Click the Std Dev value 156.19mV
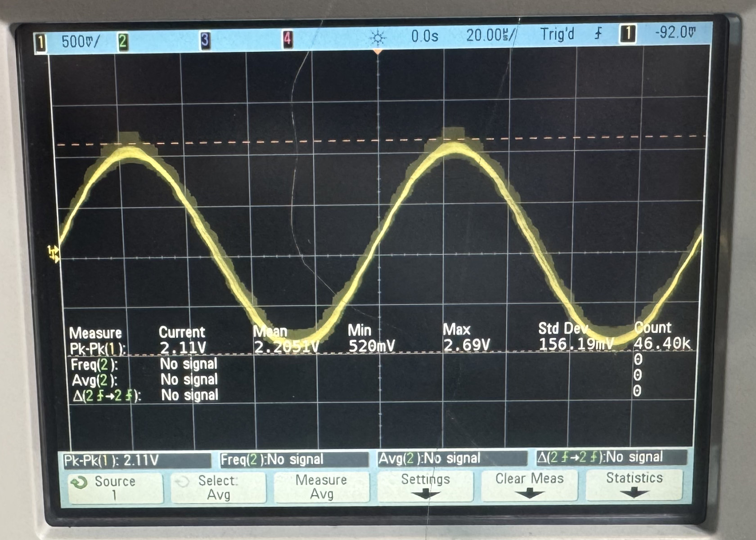The image size is (756, 540). [576, 344]
